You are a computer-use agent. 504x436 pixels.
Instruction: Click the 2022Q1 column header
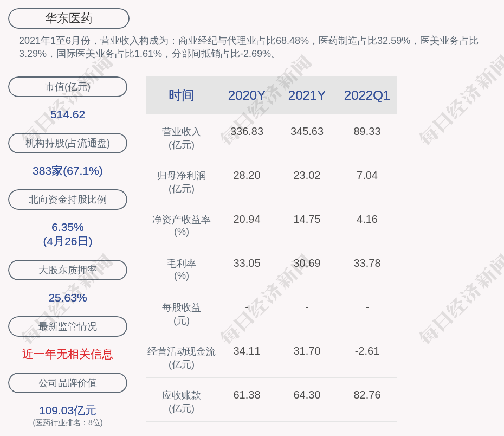[367, 95]
